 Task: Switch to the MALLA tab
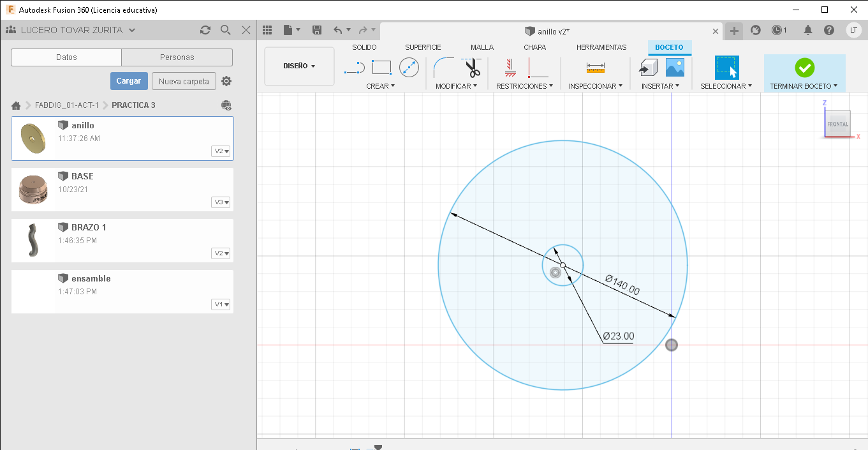point(482,47)
